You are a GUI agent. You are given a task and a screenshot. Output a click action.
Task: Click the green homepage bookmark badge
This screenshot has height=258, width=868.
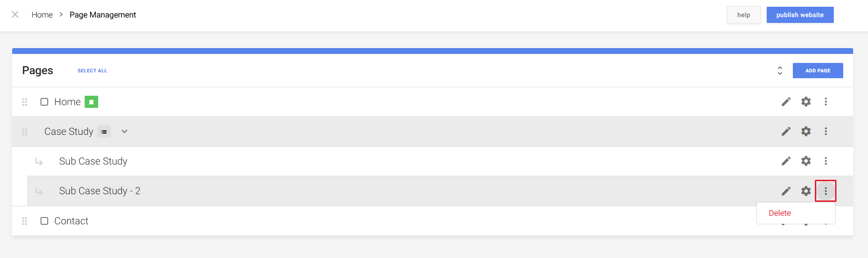[91, 102]
